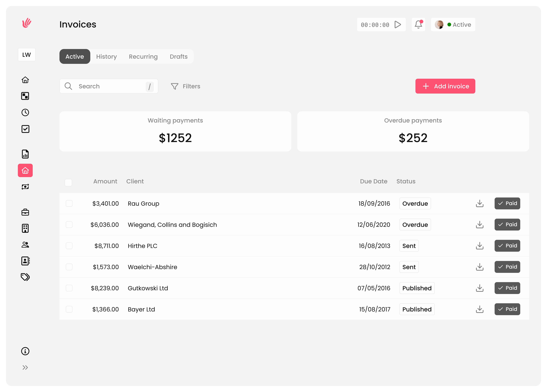547x392 pixels.
Task: Select the Hirthe PLC invoice checkbox
Action: [x=69, y=246]
